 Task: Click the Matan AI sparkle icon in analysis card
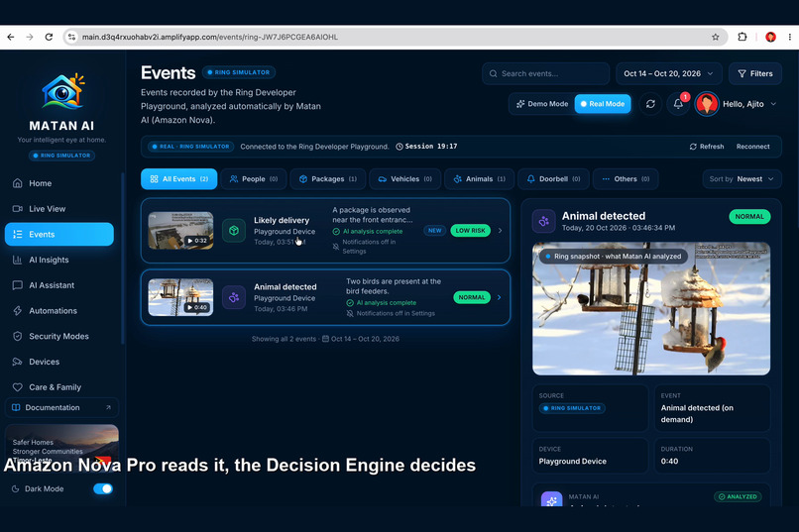(552, 499)
